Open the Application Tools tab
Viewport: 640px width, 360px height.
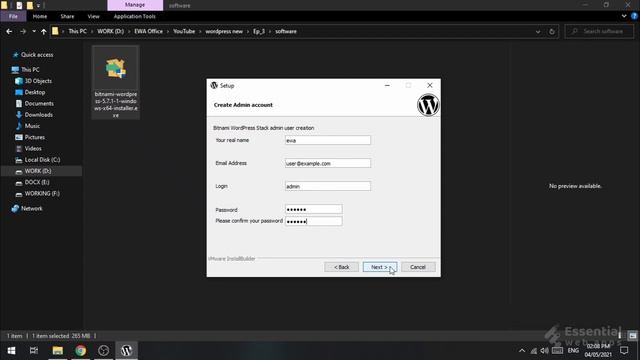tap(134, 16)
